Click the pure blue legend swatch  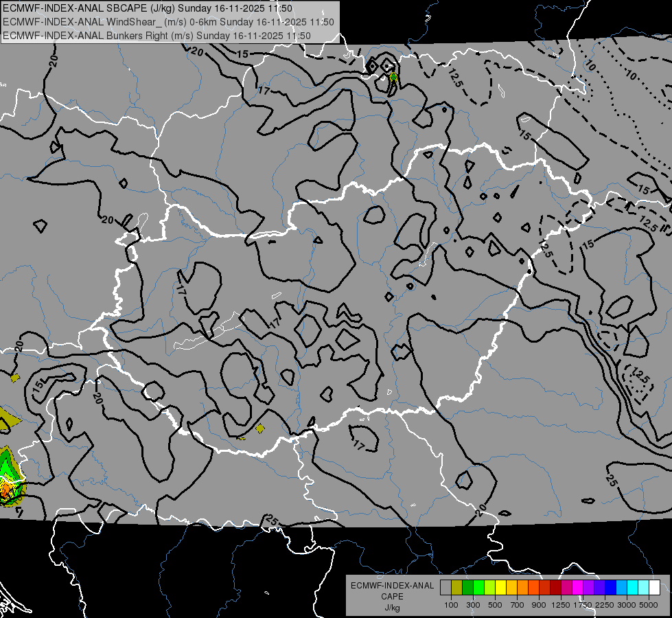(611, 588)
